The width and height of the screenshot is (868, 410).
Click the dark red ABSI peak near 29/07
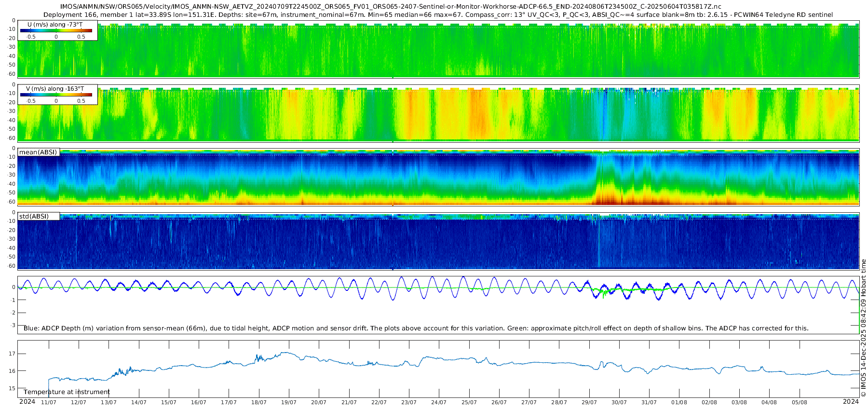click(x=609, y=199)
